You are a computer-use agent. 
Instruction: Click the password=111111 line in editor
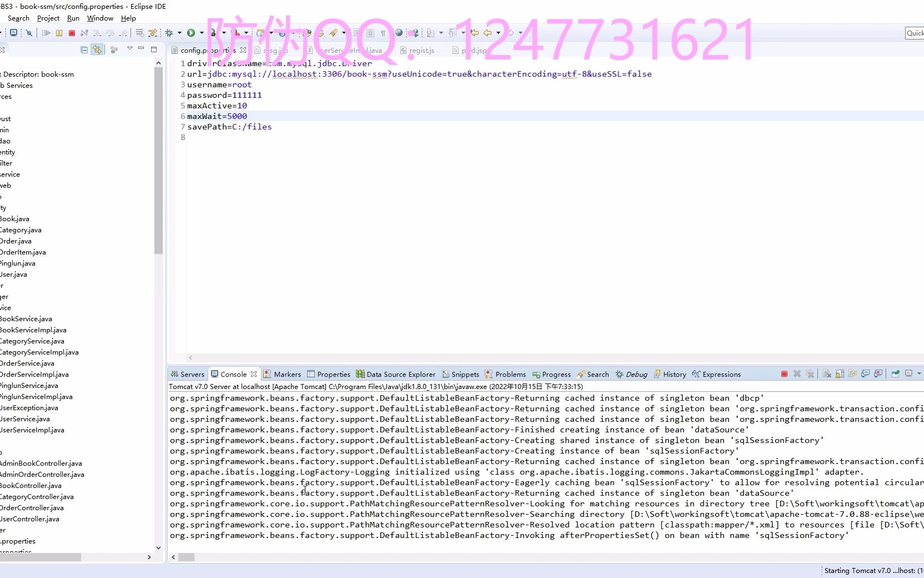click(x=224, y=95)
